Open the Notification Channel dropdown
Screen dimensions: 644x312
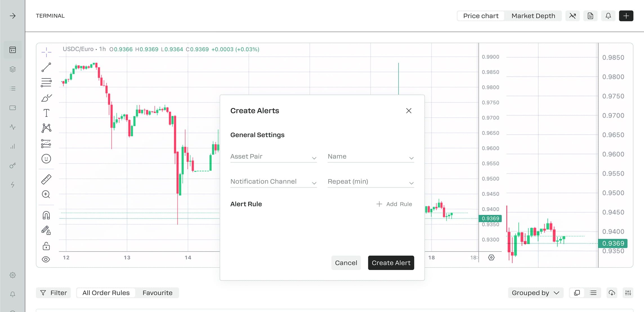coord(273,182)
